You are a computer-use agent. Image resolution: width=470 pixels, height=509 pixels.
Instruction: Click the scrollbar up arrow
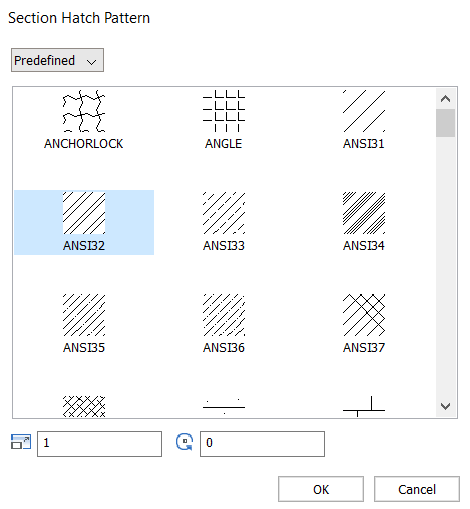click(x=445, y=99)
